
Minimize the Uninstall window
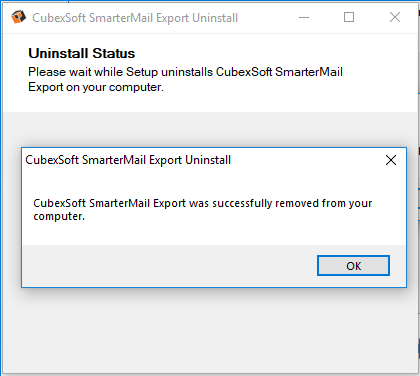[304, 17]
